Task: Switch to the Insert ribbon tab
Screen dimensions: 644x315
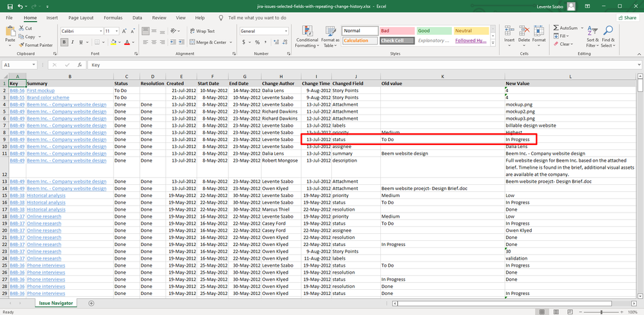Action: (x=52, y=18)
